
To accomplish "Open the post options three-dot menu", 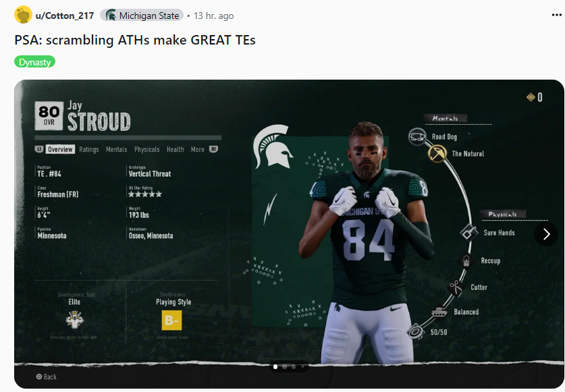I will 556,15.
